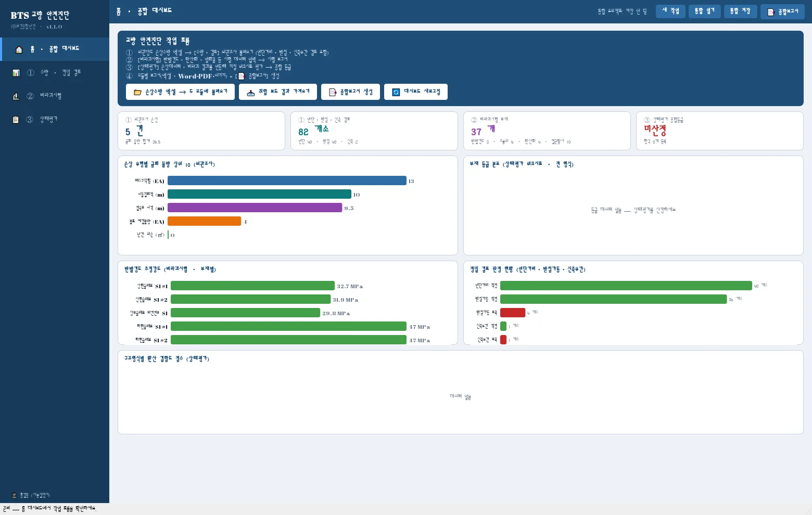Click the 구조형식별 환산 결함도 점수 panel title
The height and width of the screenshot is (515, 812).
pos(167,359)
